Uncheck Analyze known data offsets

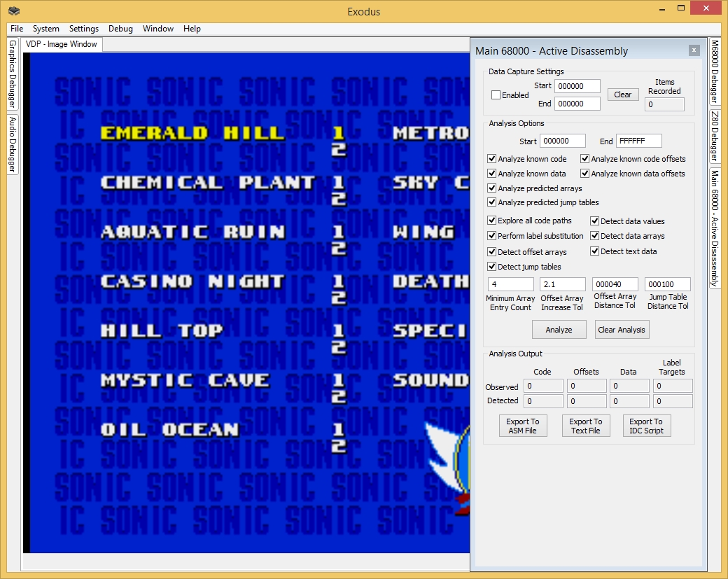[x=585, y=174]
